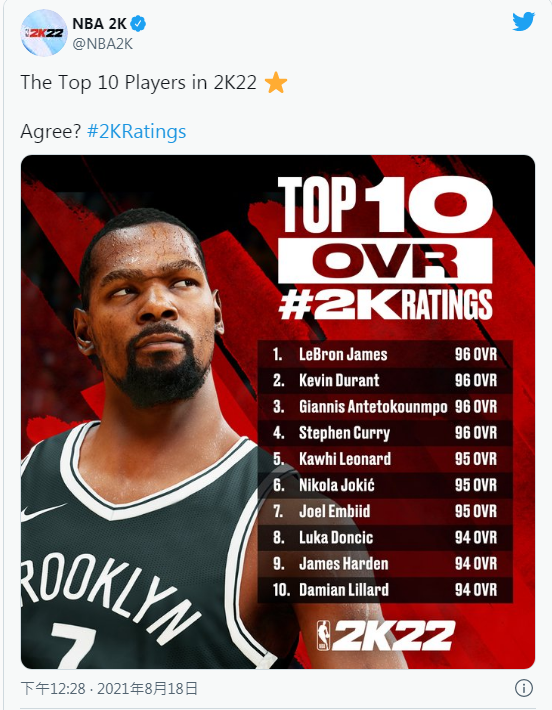Viewport: 552px width, 710px height.
Task: Click the Damian Lillard 94 OVR row
Action: click(385, 590)
